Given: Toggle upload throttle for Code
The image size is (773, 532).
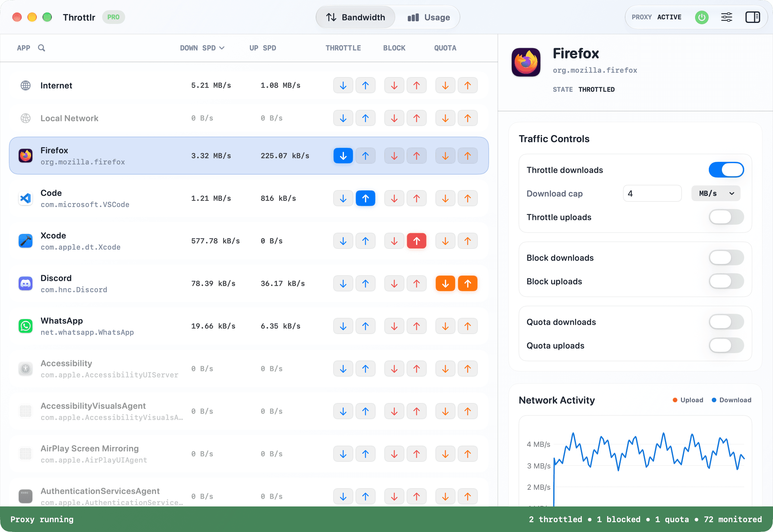Looking at the screenshot, I should click(x=365, y=198).
